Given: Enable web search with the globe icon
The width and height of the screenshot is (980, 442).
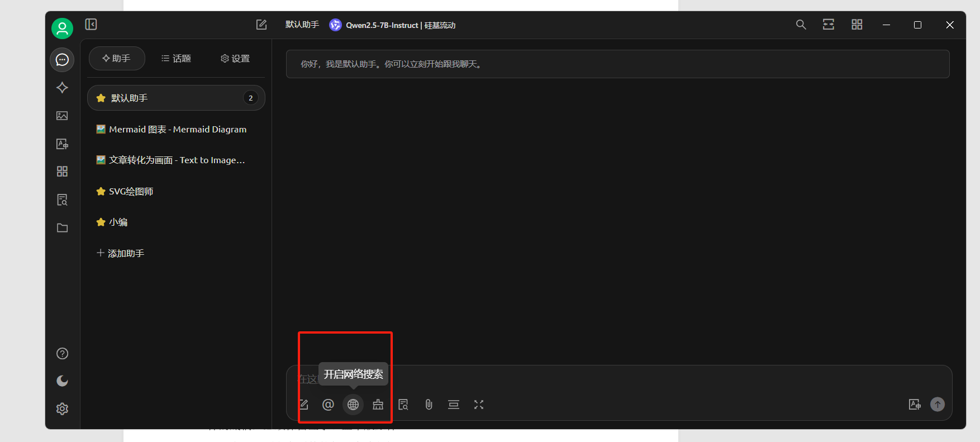Looking at the screenshot, I should pyautogui.click(x=353, y=405).
